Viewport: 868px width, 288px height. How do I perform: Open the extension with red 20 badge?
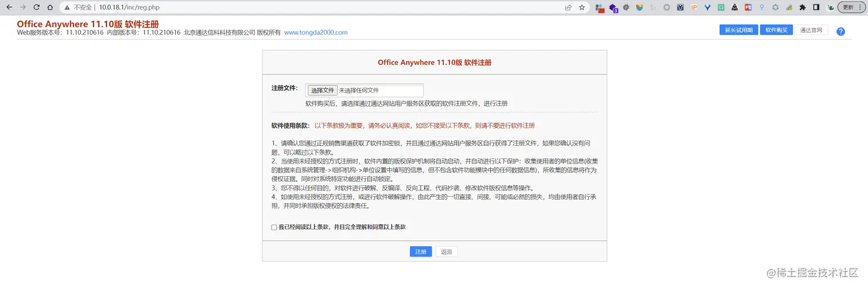pyautogui.click(x=600, y=8)
